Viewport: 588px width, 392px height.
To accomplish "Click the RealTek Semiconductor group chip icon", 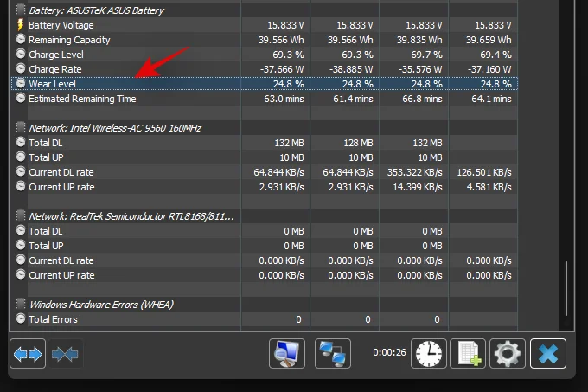I will coord(21,215).
